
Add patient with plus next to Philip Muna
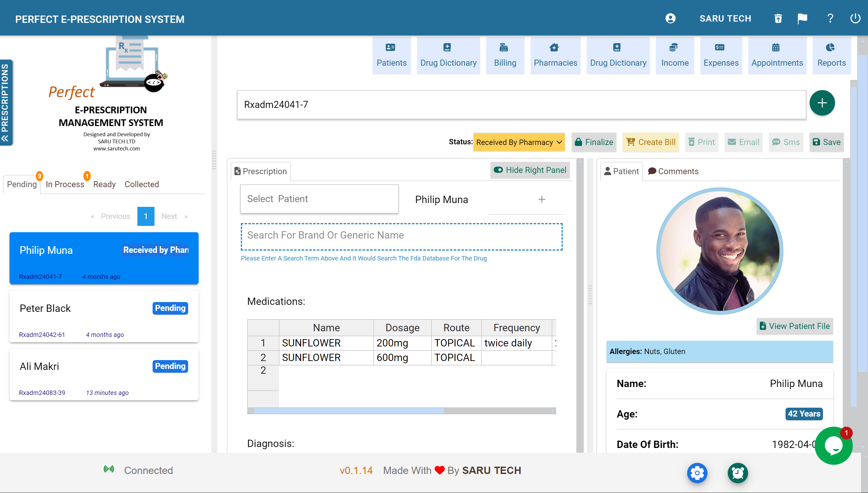[542, 200]
